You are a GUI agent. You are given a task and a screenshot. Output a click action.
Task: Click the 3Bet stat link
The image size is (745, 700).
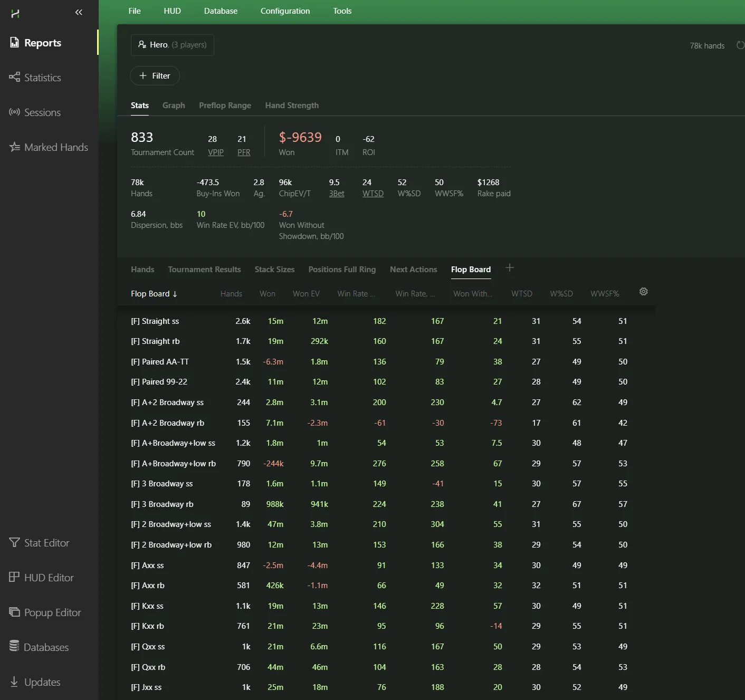[337, 194]
